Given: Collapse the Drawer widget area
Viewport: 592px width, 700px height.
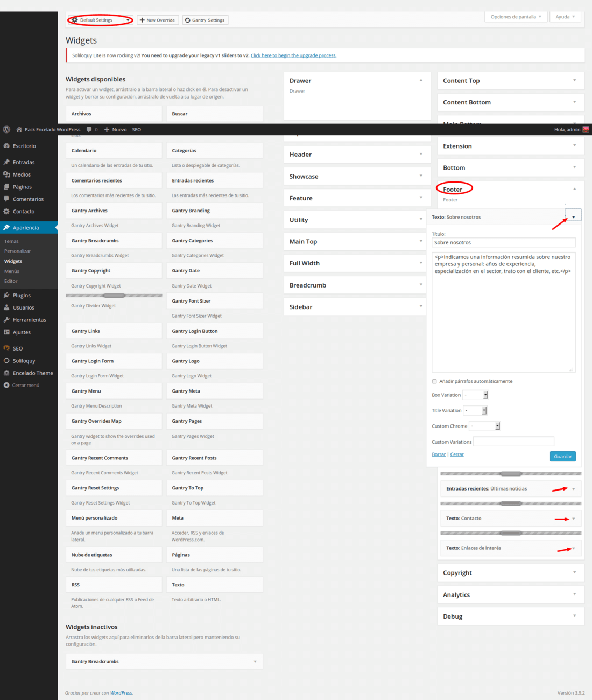Looking at the screenshot, I should (x=421, y=80).
